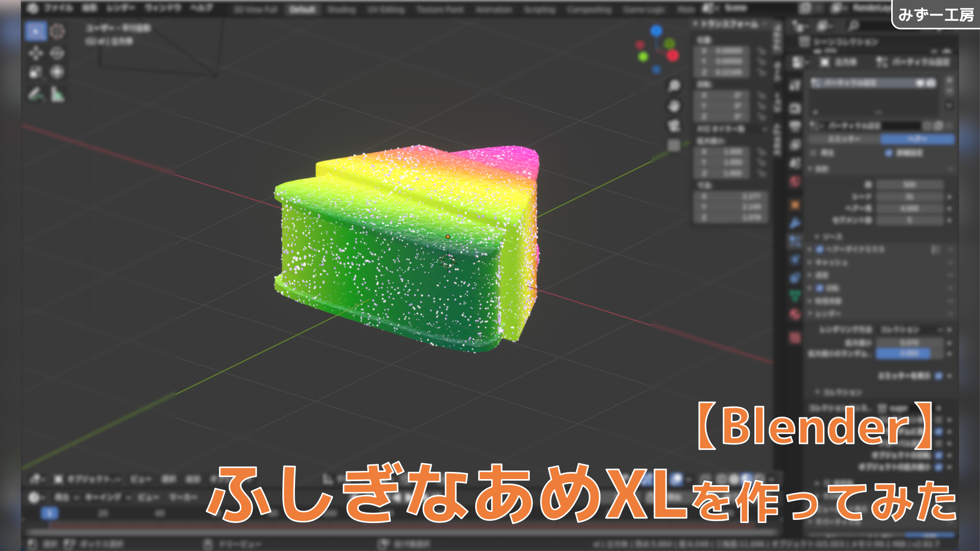Toggle the Advanced checkbox in particle settings
The height and width of the screenshot is (551, 980).
pos(889,153)
